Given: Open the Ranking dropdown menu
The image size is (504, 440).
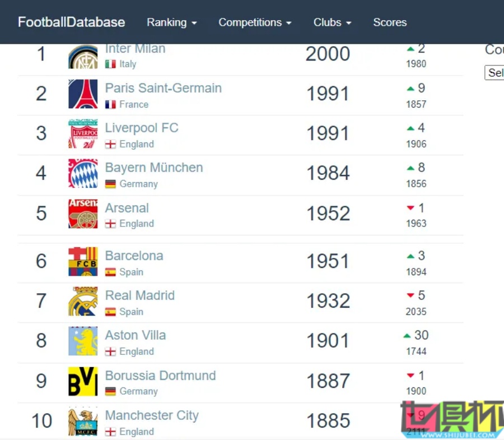Looking at the screenshot, I should click(x=171, y=22).
